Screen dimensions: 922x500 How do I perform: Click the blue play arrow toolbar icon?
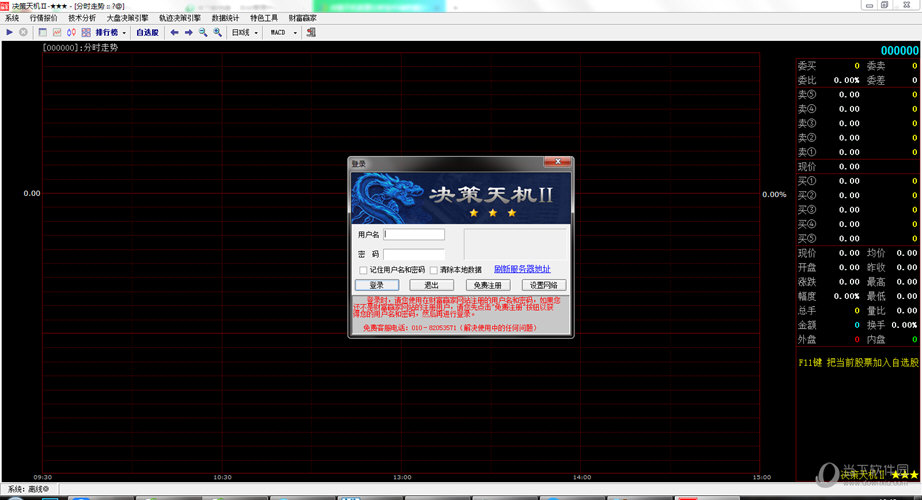9,32
